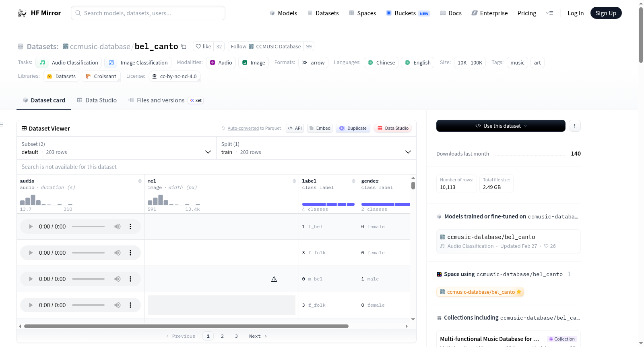Click the Log In link

(576, 13)
